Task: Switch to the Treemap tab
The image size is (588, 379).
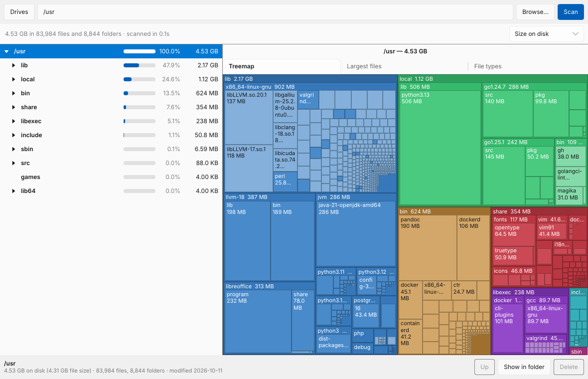Action: [282, 66]
